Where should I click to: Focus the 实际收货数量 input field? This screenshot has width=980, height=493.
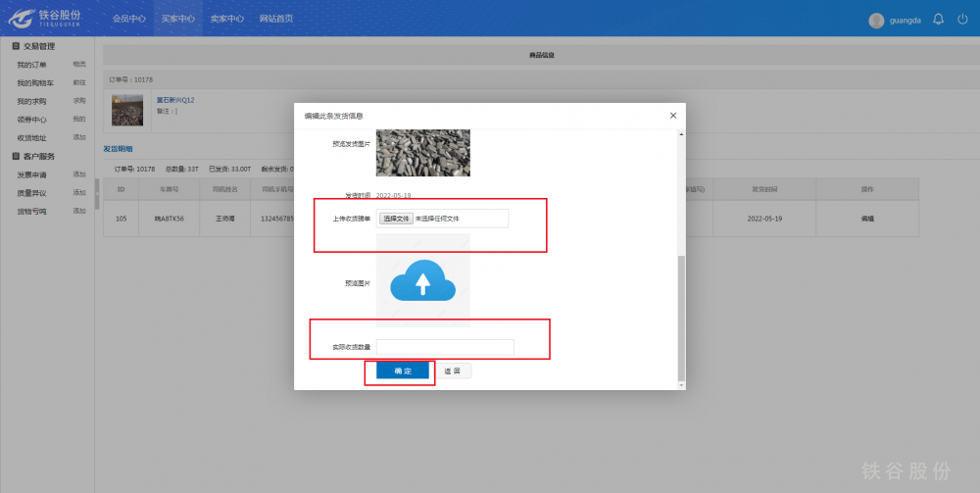coord(445,347)
